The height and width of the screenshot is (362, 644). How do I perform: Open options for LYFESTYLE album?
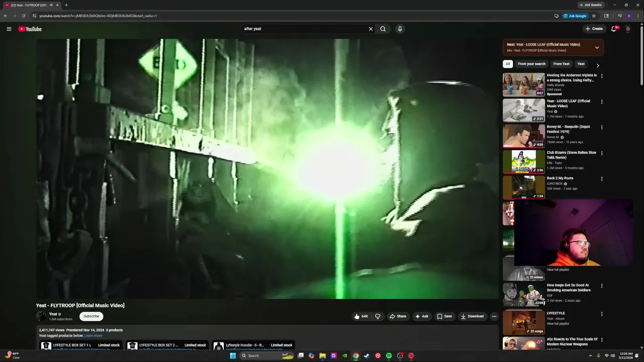(x=602, y=314)
